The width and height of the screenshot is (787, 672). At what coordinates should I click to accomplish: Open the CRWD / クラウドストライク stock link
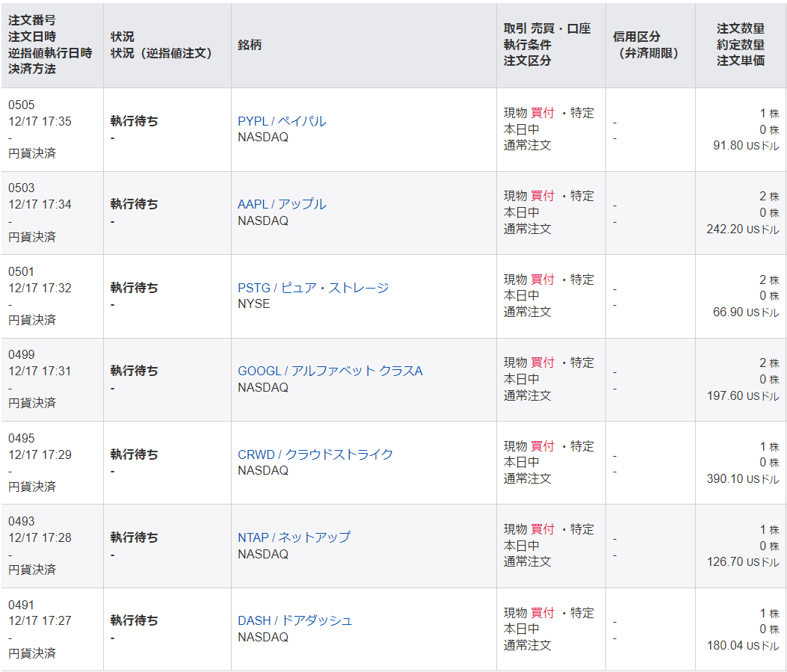click(x=315, y=454)
